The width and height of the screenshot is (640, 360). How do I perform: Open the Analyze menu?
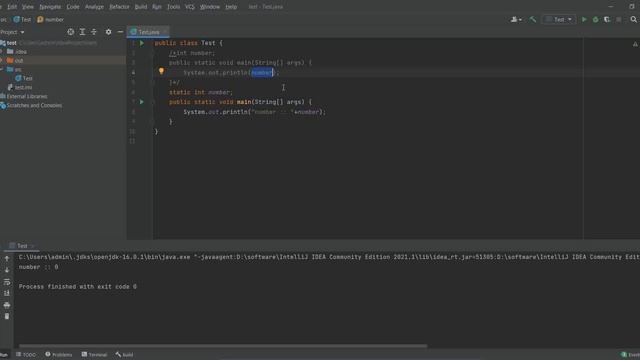pyautogui.click(x=94, y=7)
